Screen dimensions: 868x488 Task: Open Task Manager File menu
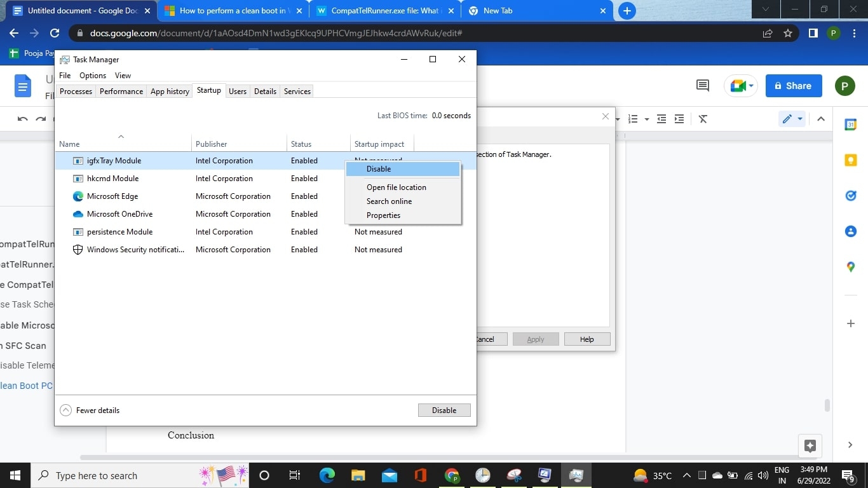(65, 76)
